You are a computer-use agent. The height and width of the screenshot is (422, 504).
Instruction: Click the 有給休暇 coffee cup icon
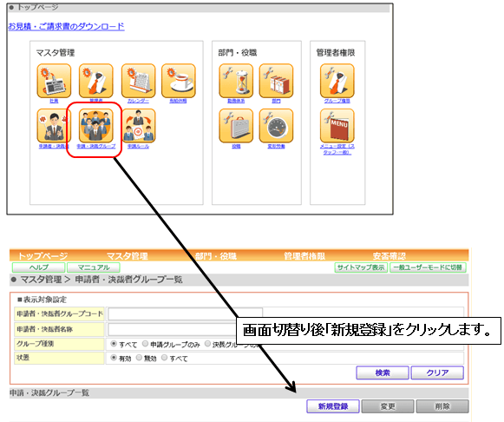tap(179, 81)
